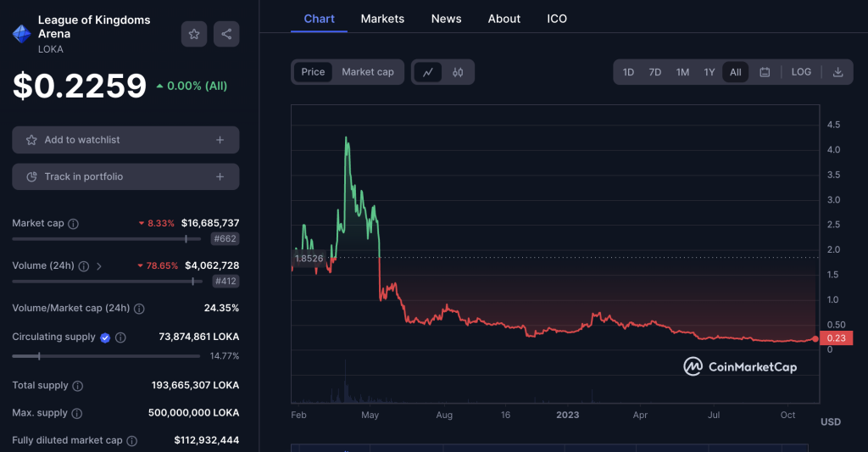
Task: Show Fully diluted market cap info icon
Action: (131, 441)
